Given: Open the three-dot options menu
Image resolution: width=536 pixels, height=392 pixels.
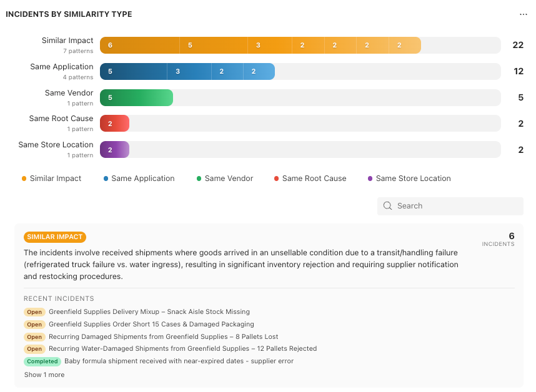Looking at the screenshot, I should (523, 14).
